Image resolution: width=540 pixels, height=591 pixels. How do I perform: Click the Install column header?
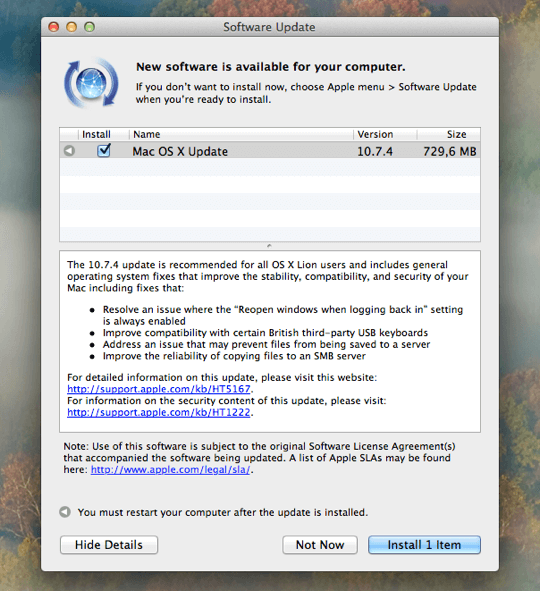click(103, 134)
